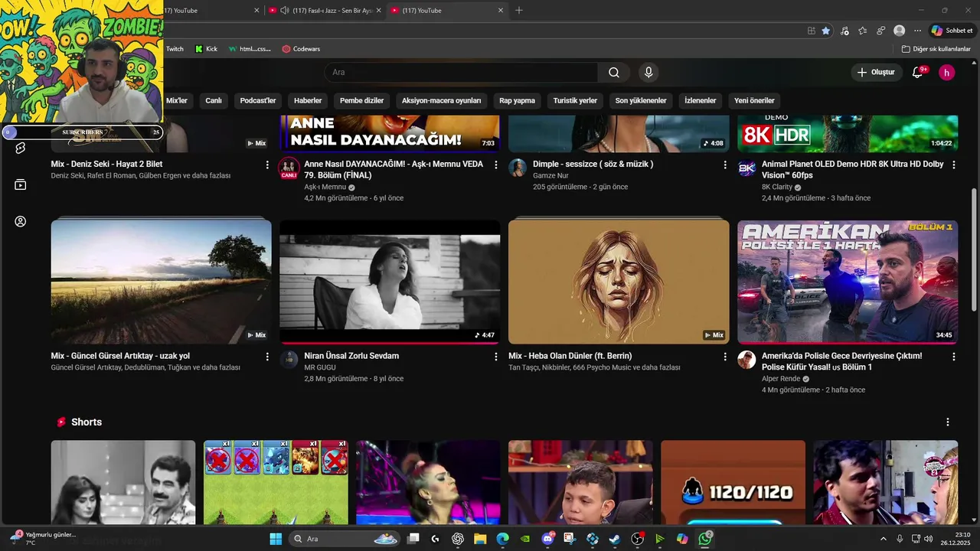The height and width of the screenshot is (551, 980).
Task: Open Aşk-ı Memnu channel avatar
Action: pyautogui.click(x=289, y=168)
